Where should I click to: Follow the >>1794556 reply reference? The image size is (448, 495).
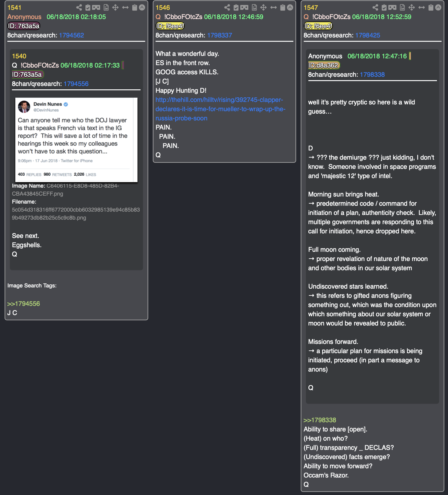[24, 304]
